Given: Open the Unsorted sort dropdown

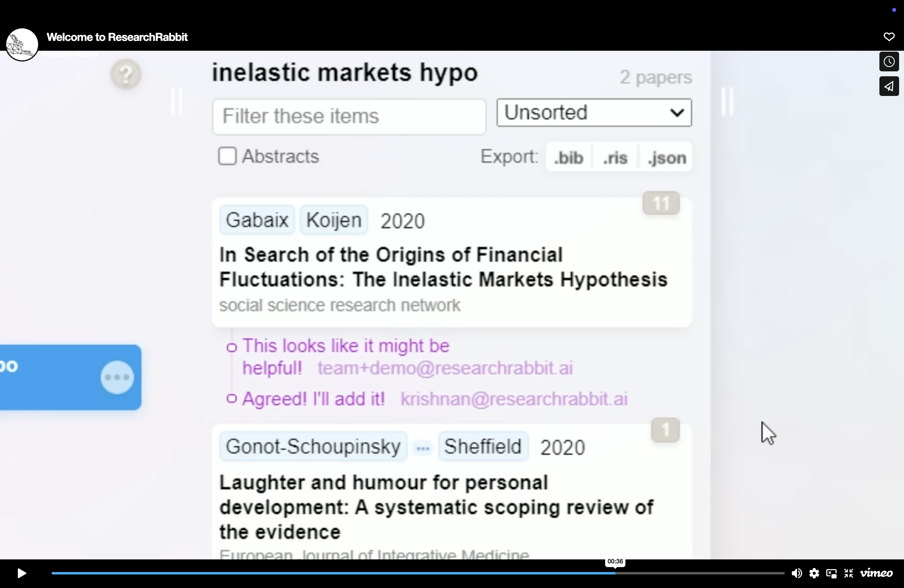Looking at the screenshot, I should pos(594,113).
